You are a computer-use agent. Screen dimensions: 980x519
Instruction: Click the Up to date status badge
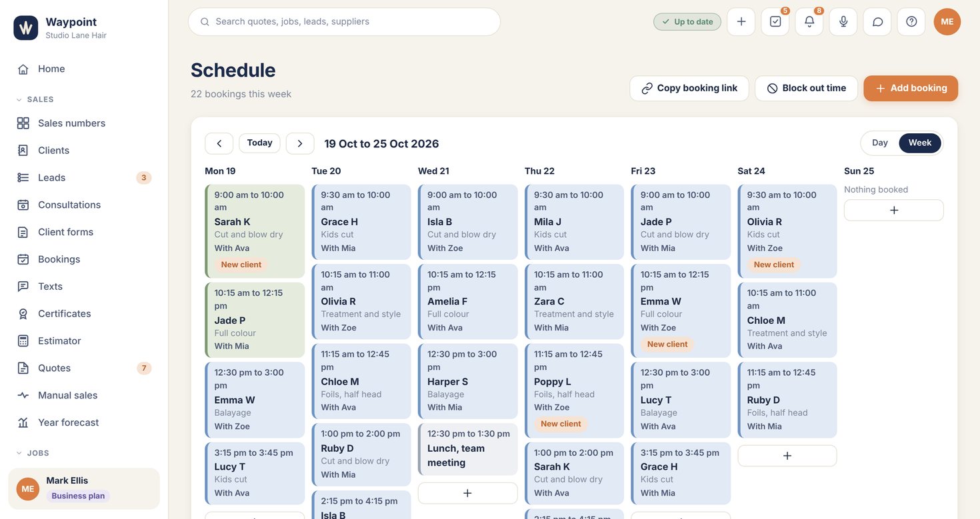[x=687, y=22]
